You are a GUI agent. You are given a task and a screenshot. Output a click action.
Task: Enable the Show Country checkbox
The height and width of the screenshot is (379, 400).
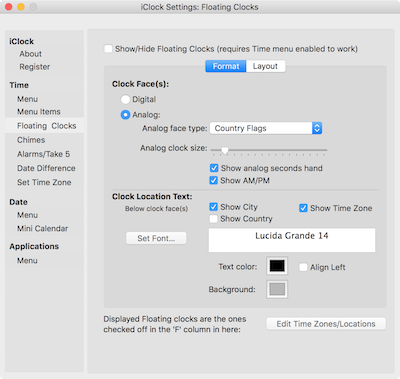tap(213, 219)
